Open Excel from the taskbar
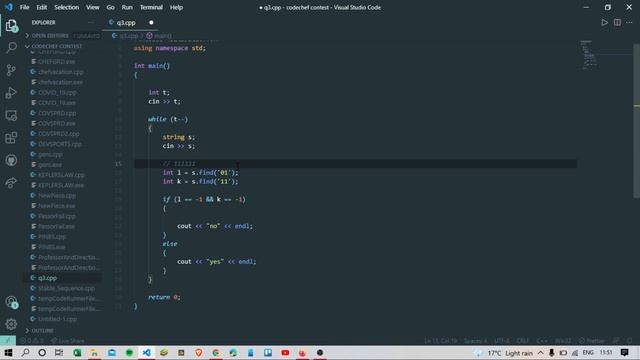Viewport: 640px width, 360px height. (77, 353)
